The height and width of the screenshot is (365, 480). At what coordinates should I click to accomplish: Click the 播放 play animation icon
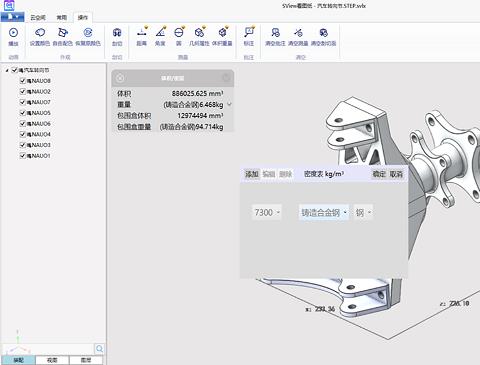point(13,33)
